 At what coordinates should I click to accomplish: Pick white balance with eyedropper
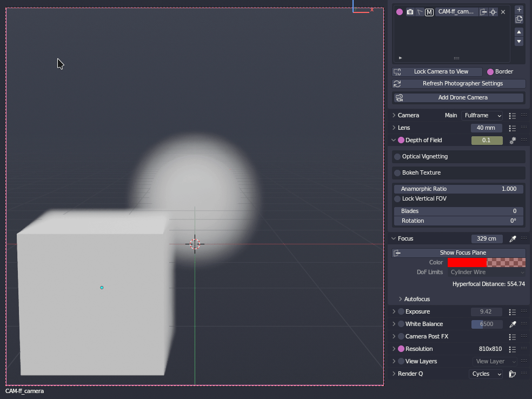pyautogui.click(x=513, y=324)
